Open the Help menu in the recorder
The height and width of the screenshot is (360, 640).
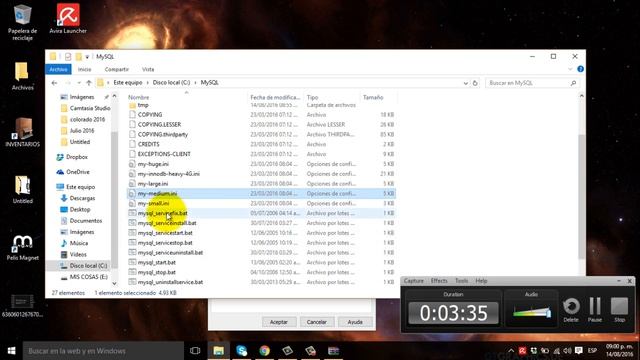481,281
